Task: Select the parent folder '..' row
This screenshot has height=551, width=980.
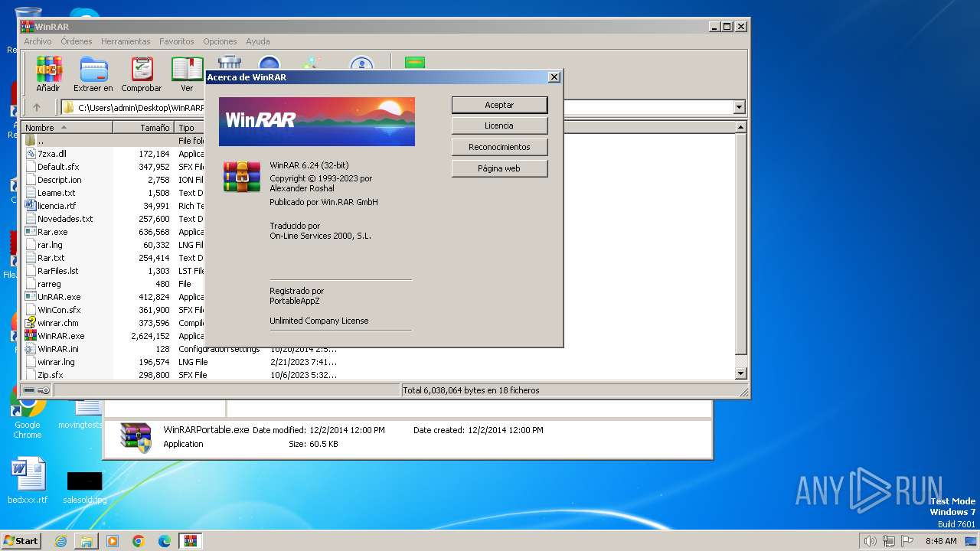Action: [x=113, y=141]
